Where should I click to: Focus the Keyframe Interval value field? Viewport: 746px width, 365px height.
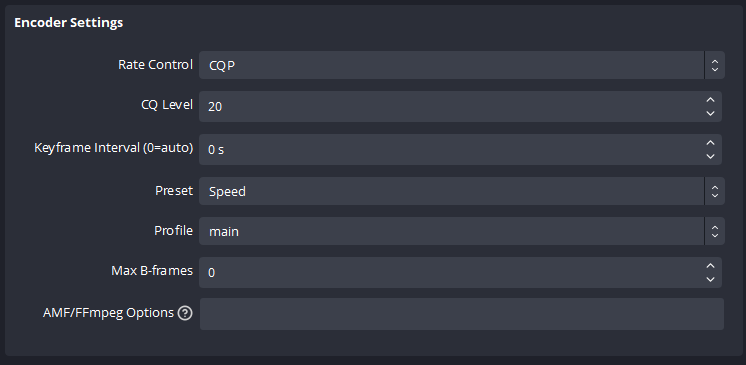(x=450, y=149)
